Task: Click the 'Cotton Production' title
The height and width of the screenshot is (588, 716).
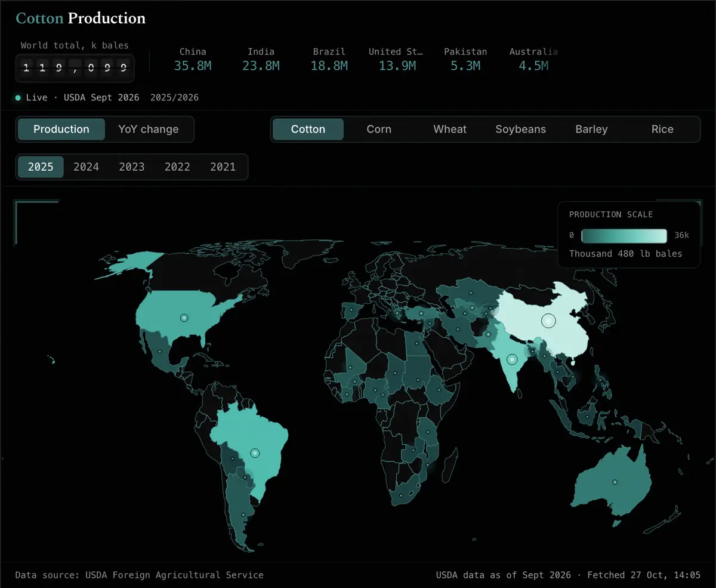Action: pyautogui.click(x=81, y=19)
